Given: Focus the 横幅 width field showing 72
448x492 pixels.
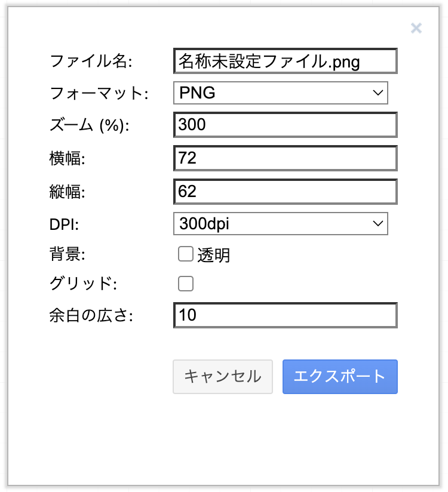Looking at the screenshot, I should coord(286,158).
